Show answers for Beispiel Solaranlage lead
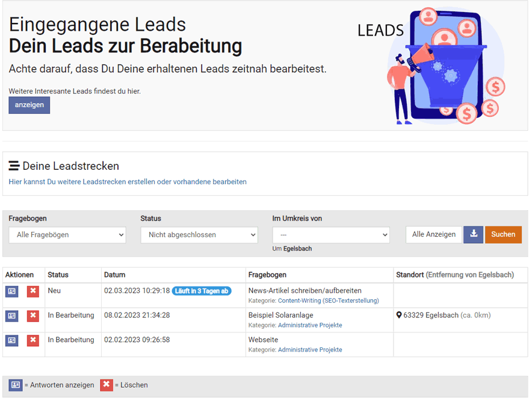 12,316
